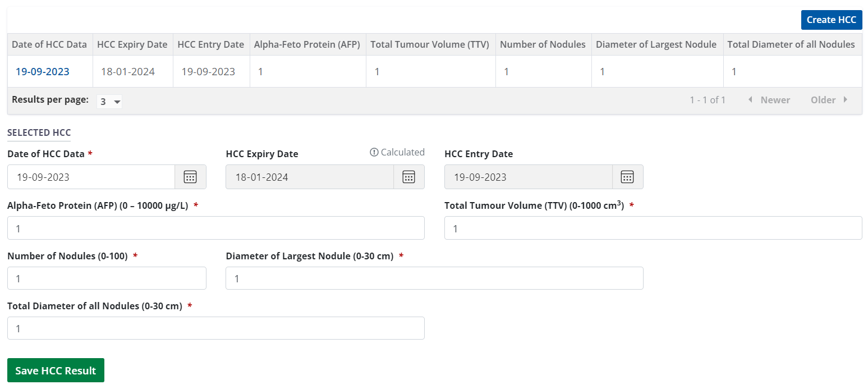Open calendar picker for Date of HCC Data

(x=190, y=177)
